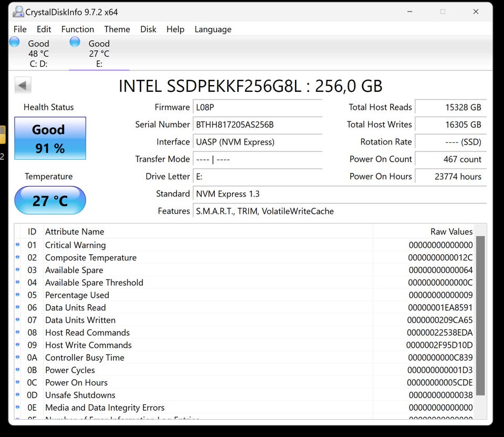This screenshot has width=504, height=437.
Task: Open the Function menu
Action: [x=78, y=29]
